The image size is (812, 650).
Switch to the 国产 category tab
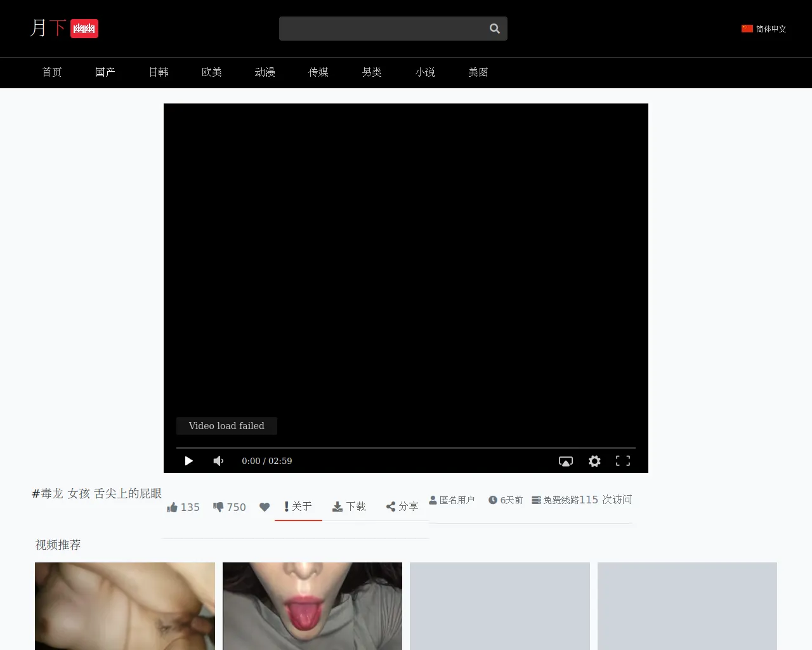point(105,72)
